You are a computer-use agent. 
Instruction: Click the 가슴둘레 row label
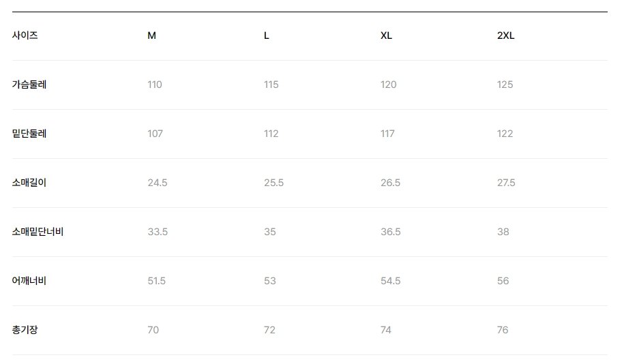point(29,85)
